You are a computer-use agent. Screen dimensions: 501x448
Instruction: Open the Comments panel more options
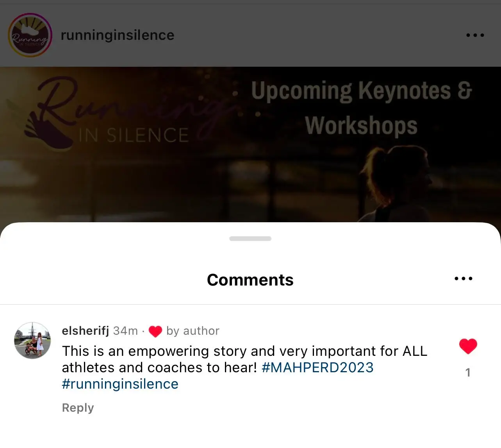[x=464, y=278]
